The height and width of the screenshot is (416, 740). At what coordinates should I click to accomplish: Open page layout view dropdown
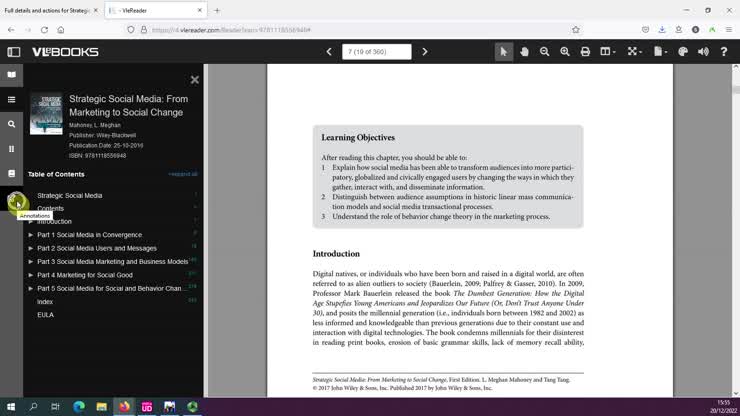tap(608, 51)
